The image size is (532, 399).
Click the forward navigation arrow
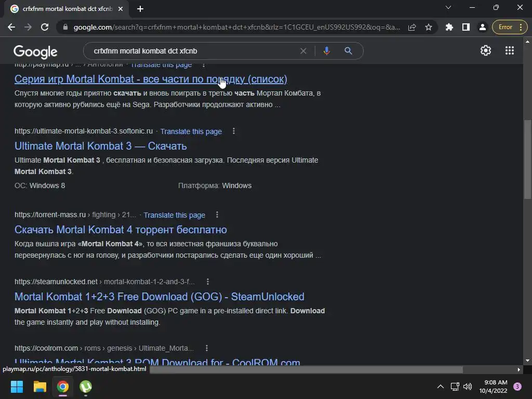[28, 27]
